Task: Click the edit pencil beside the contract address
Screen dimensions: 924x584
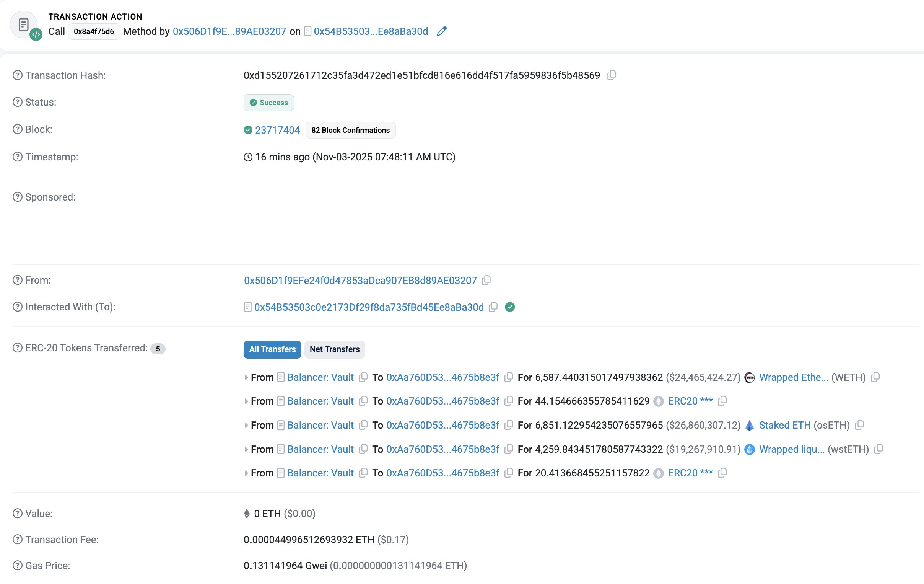Action: tap(441, 31)
